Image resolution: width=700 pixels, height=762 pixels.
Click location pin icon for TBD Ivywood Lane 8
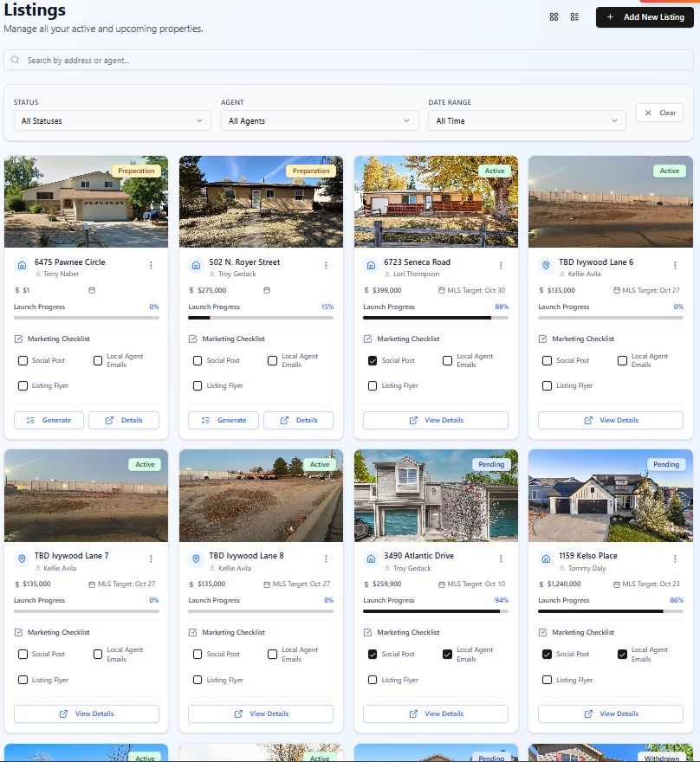click(x=196, y=559)
